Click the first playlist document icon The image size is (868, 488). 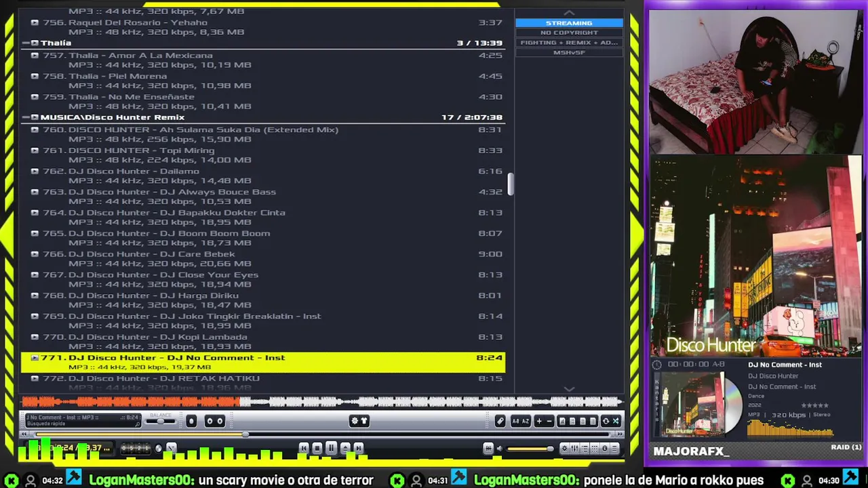click(562, 422)
